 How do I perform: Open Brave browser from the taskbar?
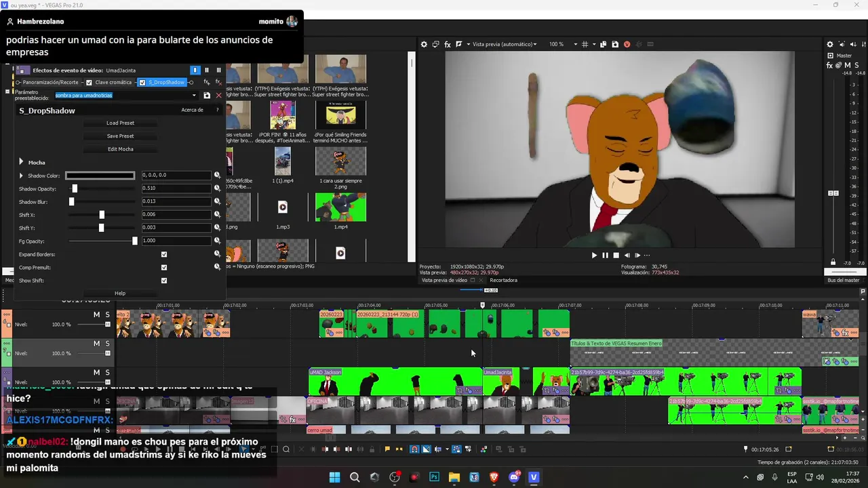(x=494, y=477)
